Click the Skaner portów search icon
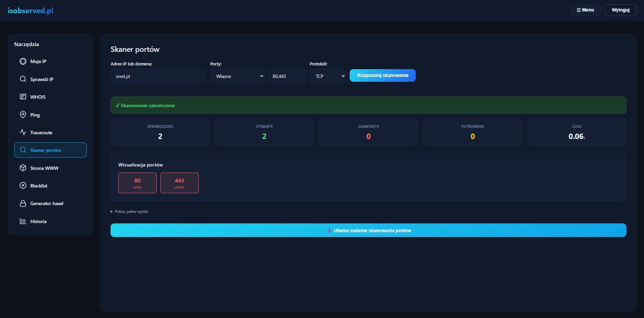Screen dimensions: 644x318 [23, 150]
